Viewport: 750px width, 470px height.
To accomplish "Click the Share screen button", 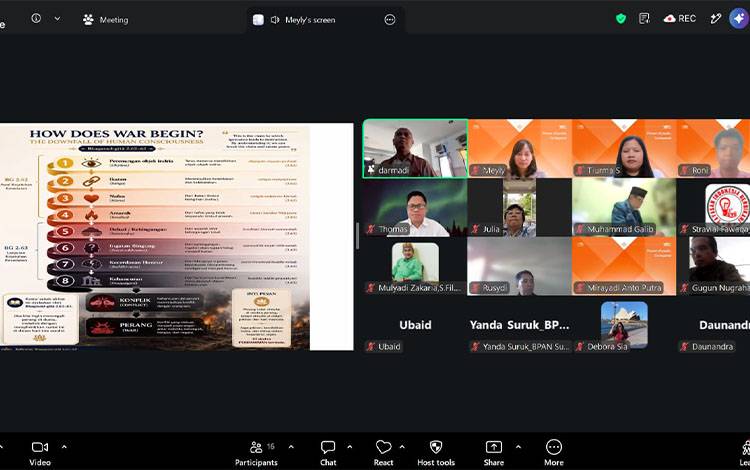I will click(x=494, y=453).
